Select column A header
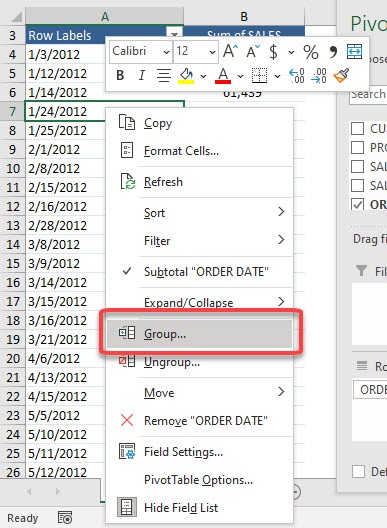387x528 pixels. point(105,16)
